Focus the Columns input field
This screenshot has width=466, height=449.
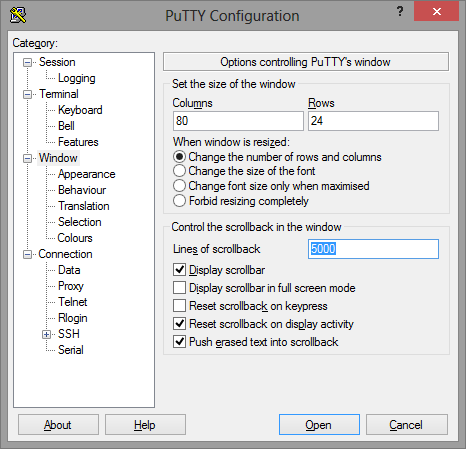click(x=238, y=121)
